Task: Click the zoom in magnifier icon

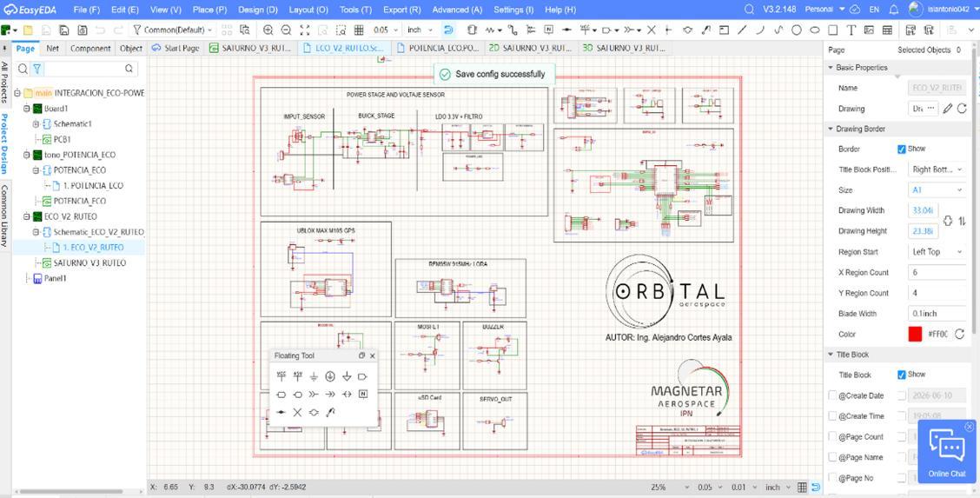Action: pyautogui.click(x=268, y=30)
